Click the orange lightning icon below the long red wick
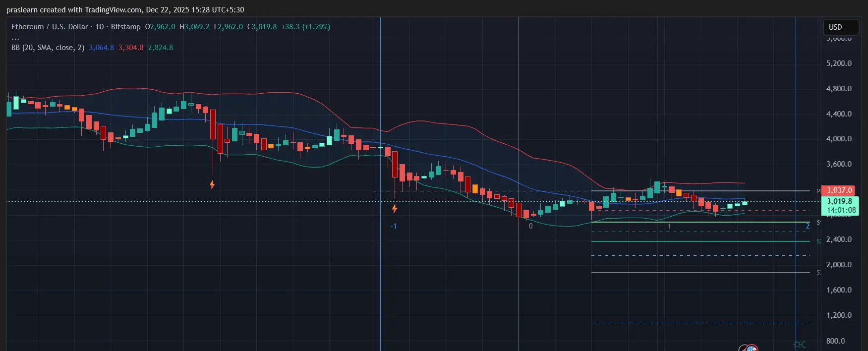 pyautogui.click(x=212, y=185)
